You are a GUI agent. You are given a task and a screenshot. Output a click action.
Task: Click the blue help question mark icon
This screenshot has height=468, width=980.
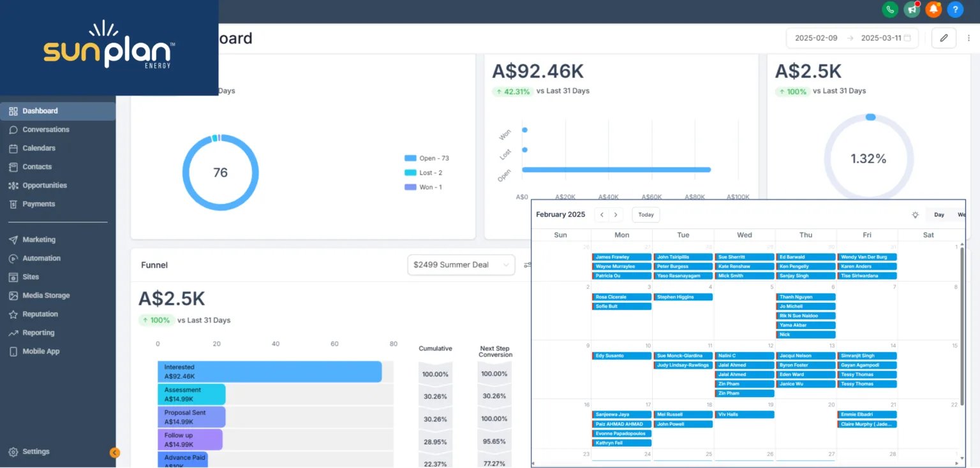pos(955,10)
